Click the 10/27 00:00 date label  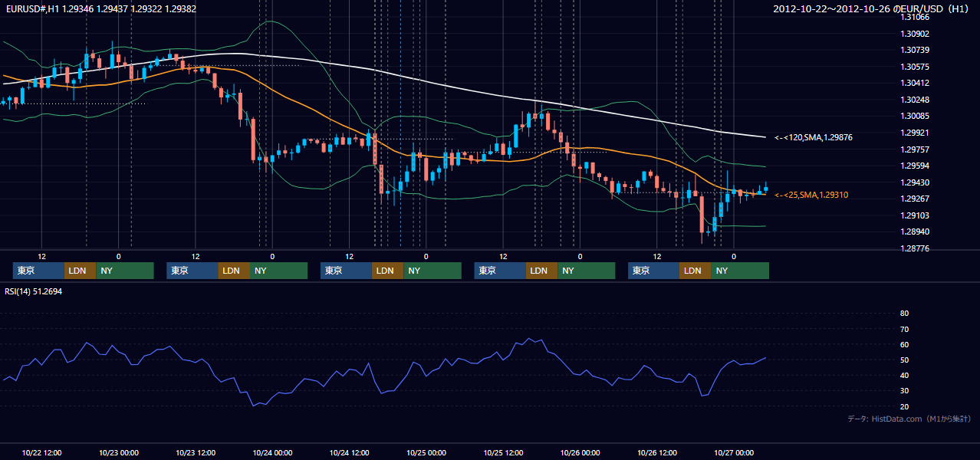(734, 452)
